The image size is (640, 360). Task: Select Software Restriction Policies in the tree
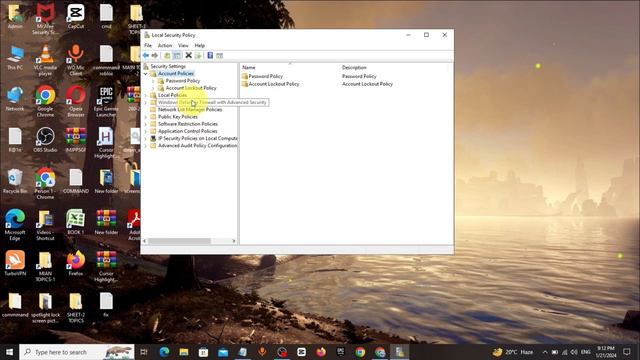[x=188, y=124]
